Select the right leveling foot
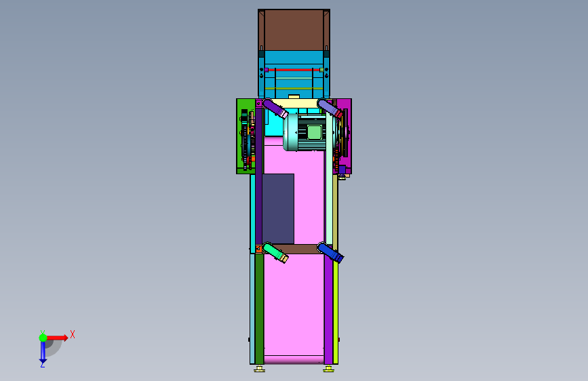 pyautogui.click(x=328, y=369)
